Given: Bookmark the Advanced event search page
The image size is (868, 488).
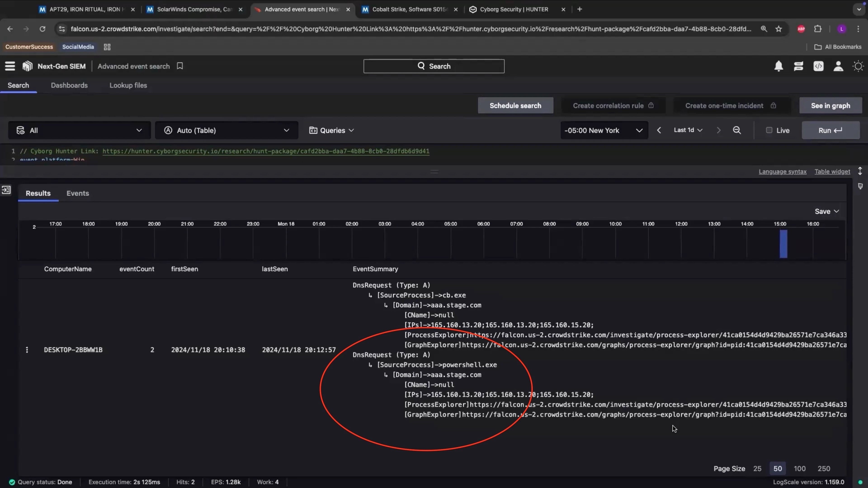Looking at the screenshot, I should coord(180,66).
